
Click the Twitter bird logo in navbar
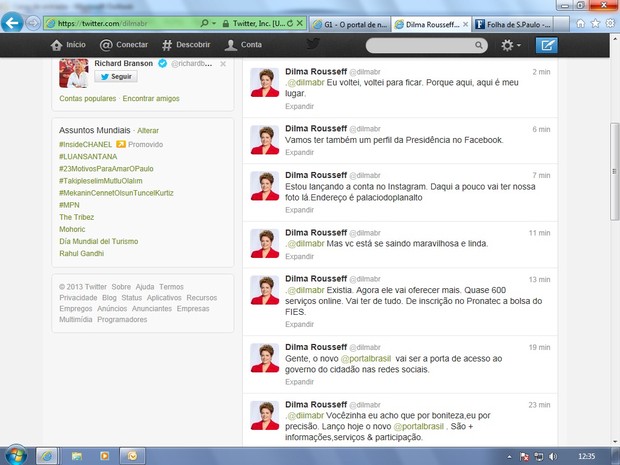[x=313, y=44]
